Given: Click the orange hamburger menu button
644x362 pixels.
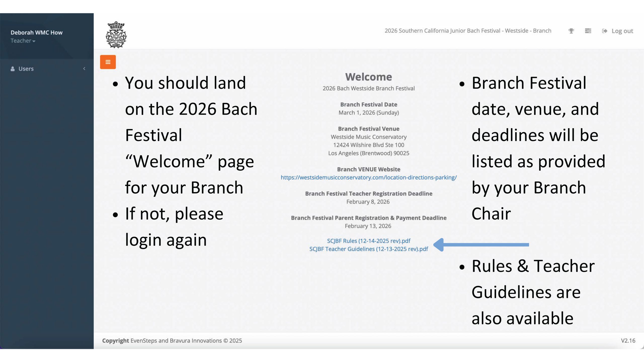Looking at the screenshot, I should 108,62.
